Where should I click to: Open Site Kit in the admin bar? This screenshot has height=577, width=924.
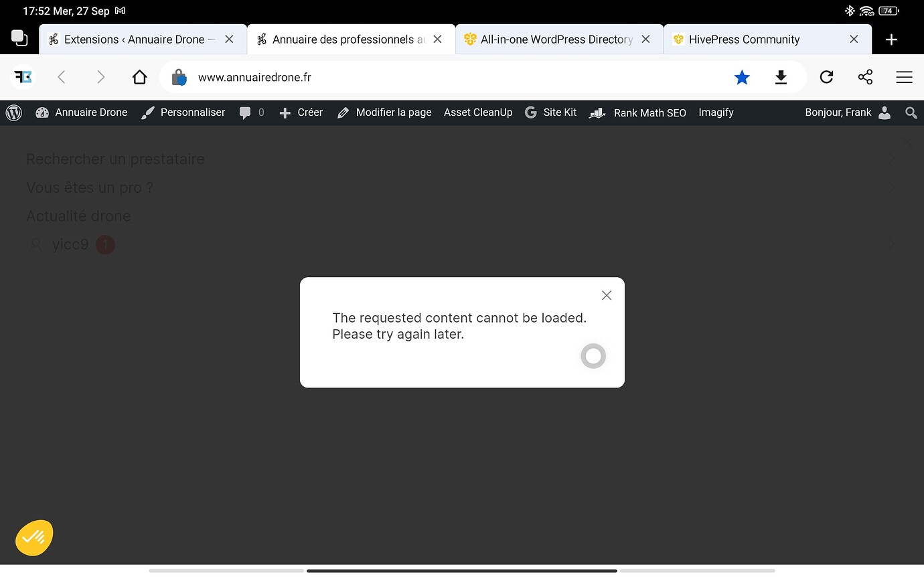coord(550,112)
